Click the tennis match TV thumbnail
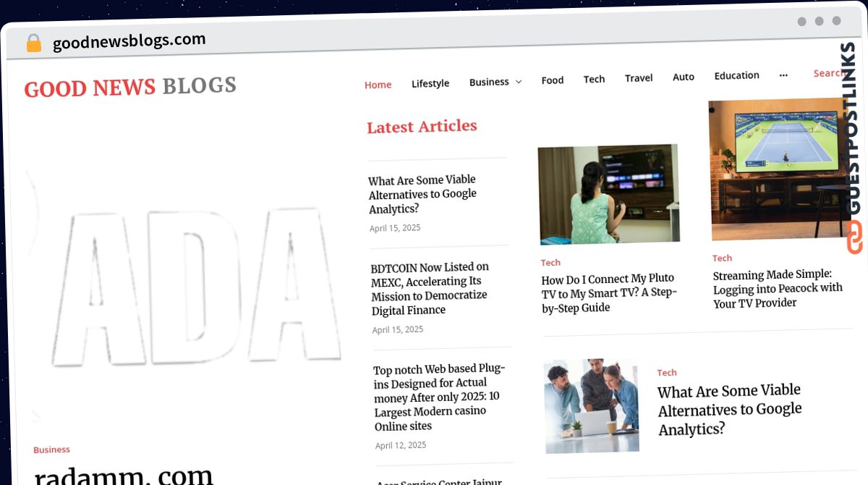This screenshot has width=868, height=485. point(782,169)
